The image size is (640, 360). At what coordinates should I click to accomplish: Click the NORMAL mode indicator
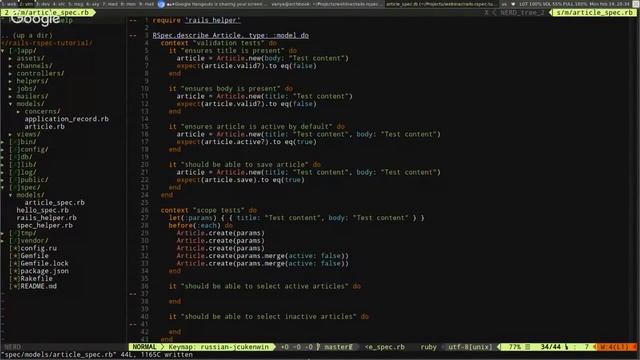tap(144, 347)
